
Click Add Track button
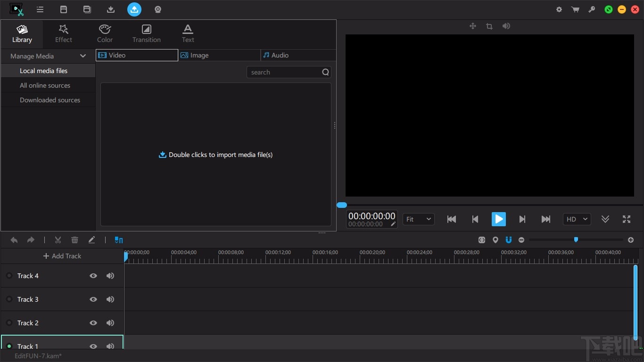click(62, 256)
